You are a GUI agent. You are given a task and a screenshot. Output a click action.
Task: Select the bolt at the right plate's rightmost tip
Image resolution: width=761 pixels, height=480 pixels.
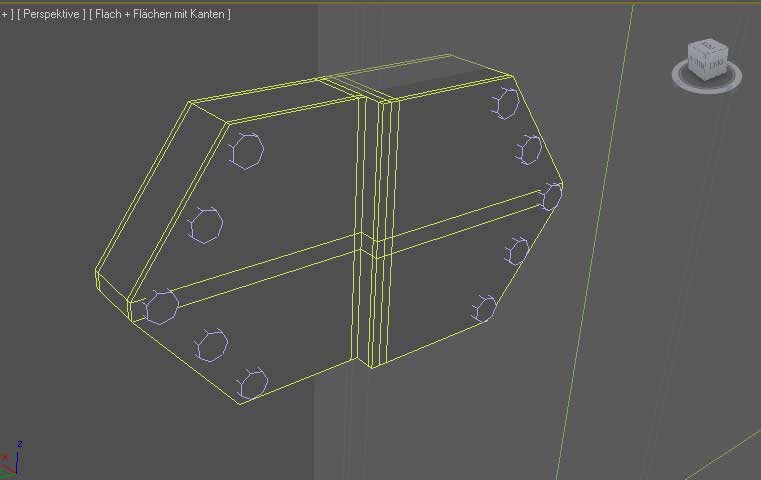coord(551,197)
